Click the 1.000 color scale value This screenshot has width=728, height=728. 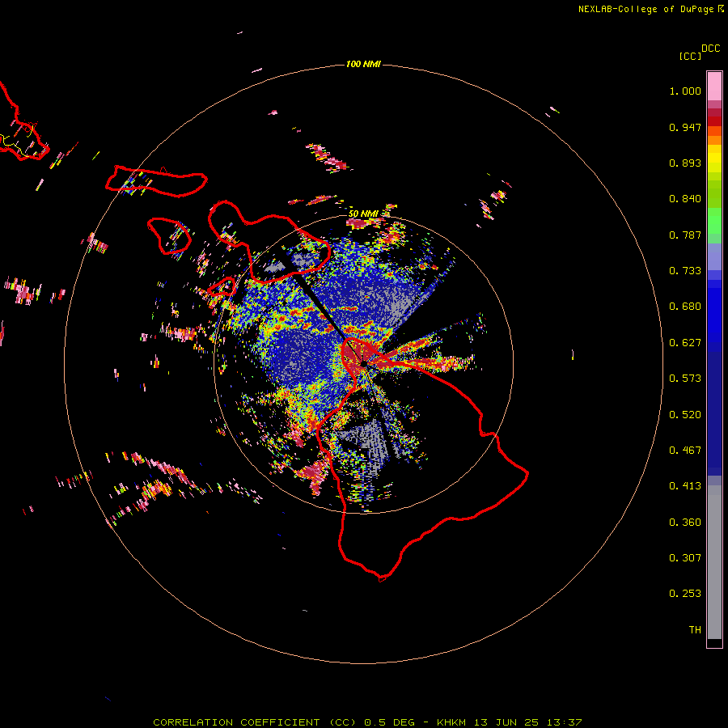click(685, 91)
